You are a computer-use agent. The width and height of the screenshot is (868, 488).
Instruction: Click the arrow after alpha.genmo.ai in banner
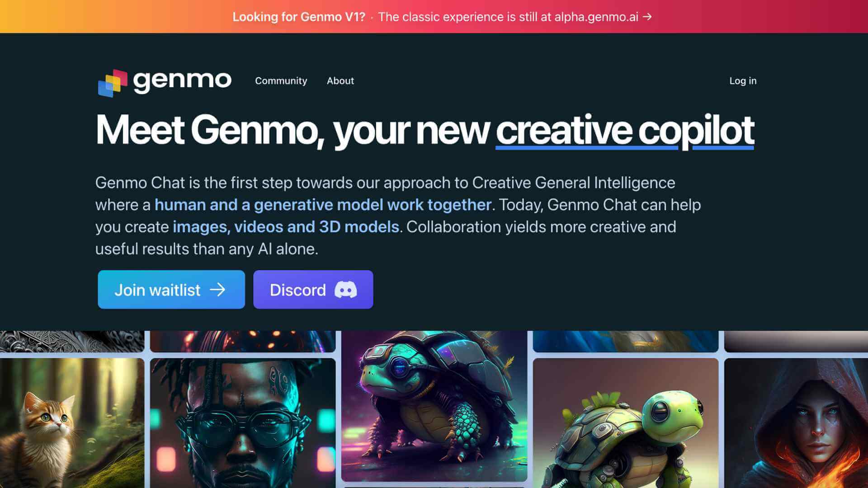click(x=647, y=17)
